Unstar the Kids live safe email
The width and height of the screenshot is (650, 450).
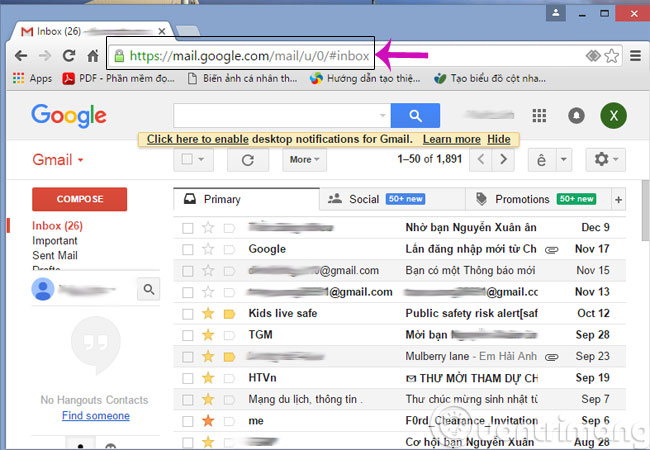(x=208, y=314)
